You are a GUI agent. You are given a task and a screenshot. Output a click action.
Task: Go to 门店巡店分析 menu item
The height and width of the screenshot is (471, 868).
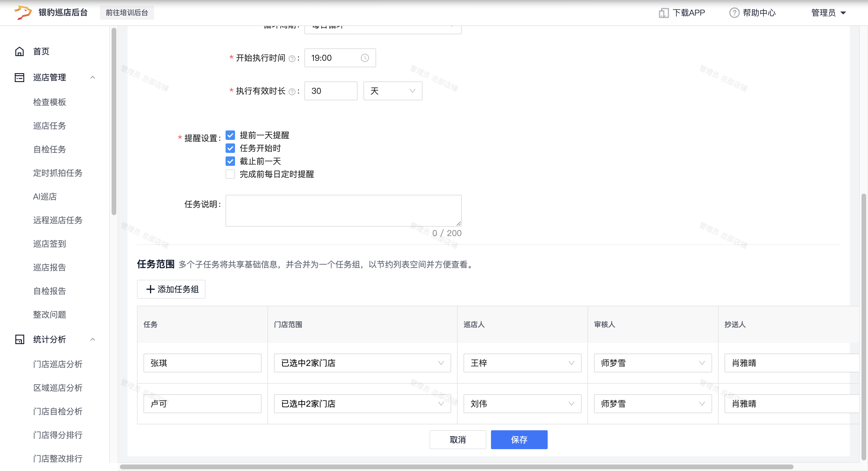point(58,364)
